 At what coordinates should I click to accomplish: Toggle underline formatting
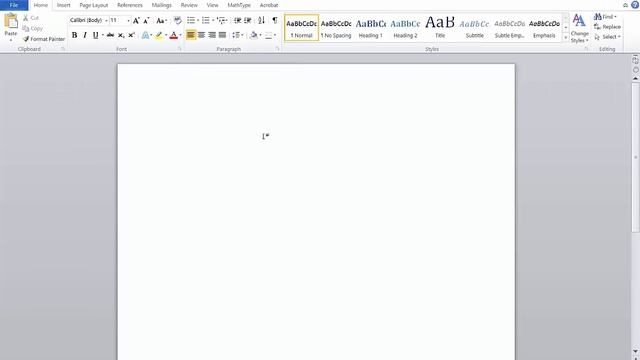96,35
